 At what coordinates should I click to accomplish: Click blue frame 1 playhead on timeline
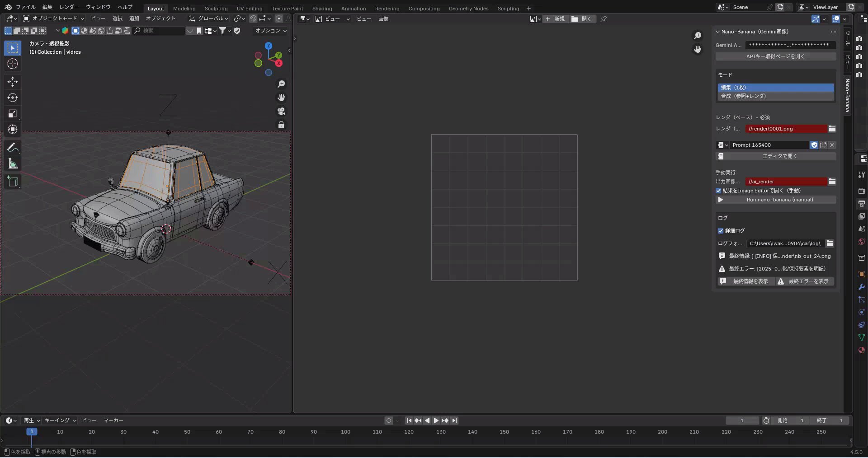pos(32,432)
